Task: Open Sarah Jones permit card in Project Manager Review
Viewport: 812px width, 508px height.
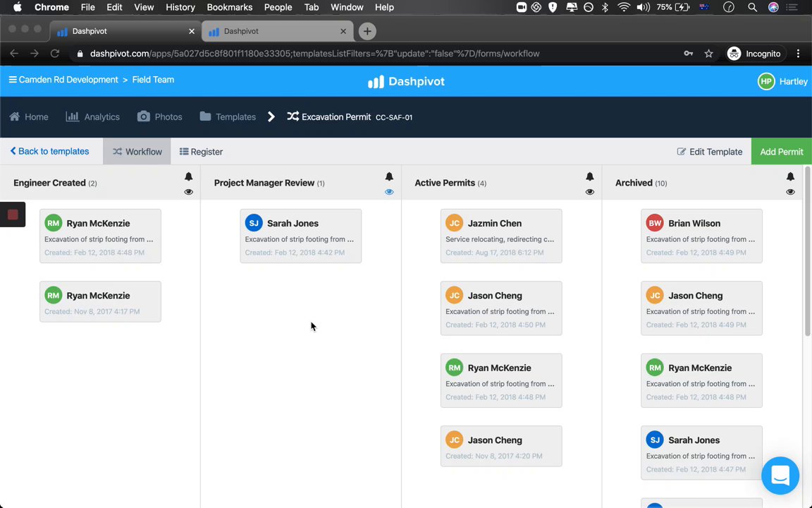Action: 300,236
